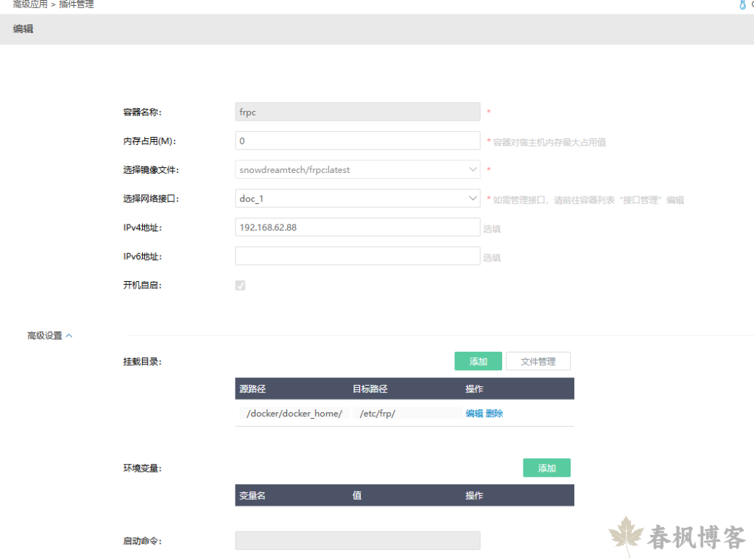Delete the /docker/docker_home/ mount row
The image size is (754, 560).
[x=495, y=413]
